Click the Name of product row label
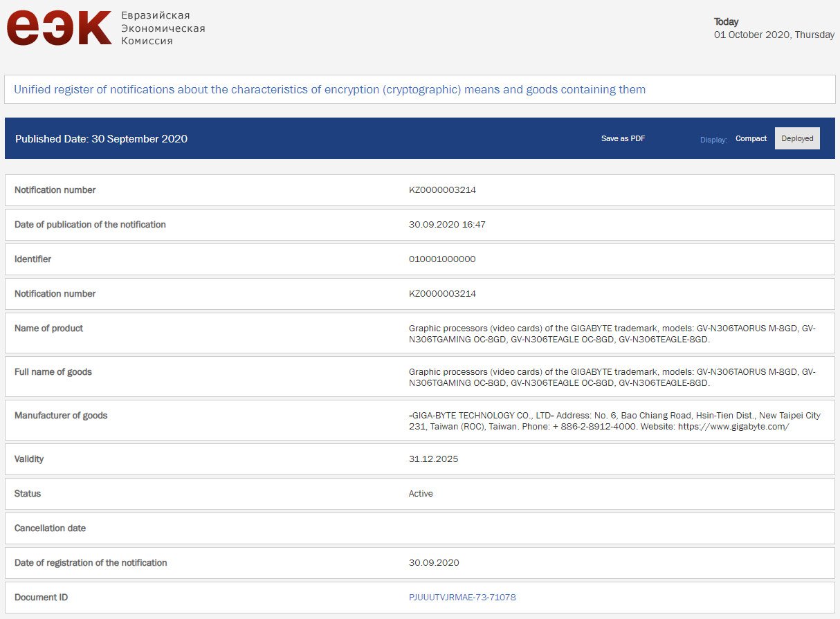 (48, 329)
